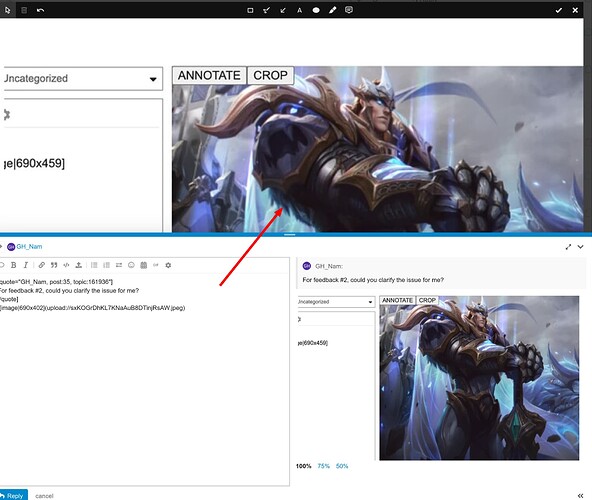
Task: Select the ellipse shape tool
Action: tap(316, 10)
